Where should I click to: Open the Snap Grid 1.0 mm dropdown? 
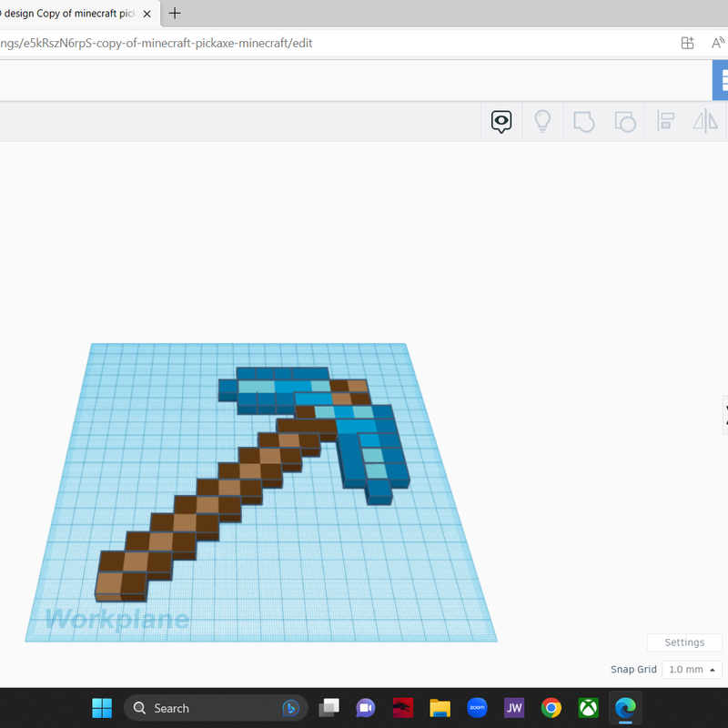[692, 670]
